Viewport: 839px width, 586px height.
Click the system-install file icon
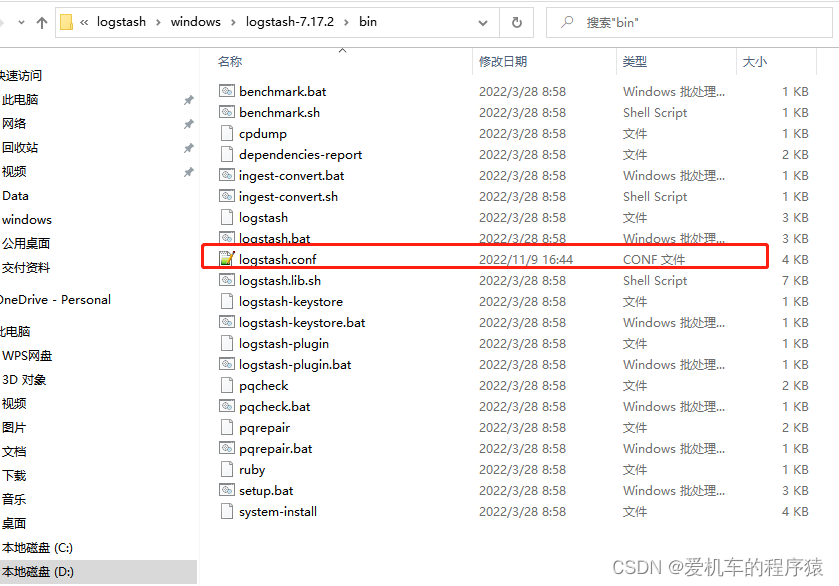click(x=227, y=511)
